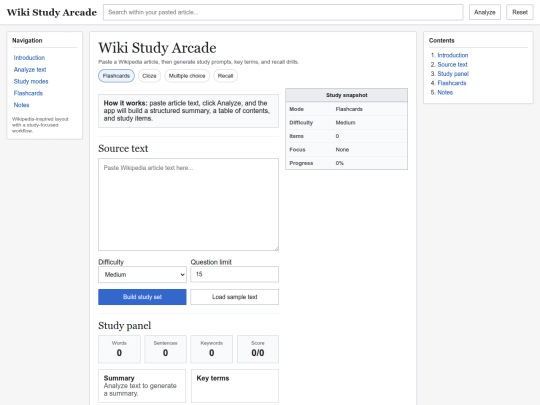
Task: Switch to Multiple choice mode tab
Action: click(187, 76)
